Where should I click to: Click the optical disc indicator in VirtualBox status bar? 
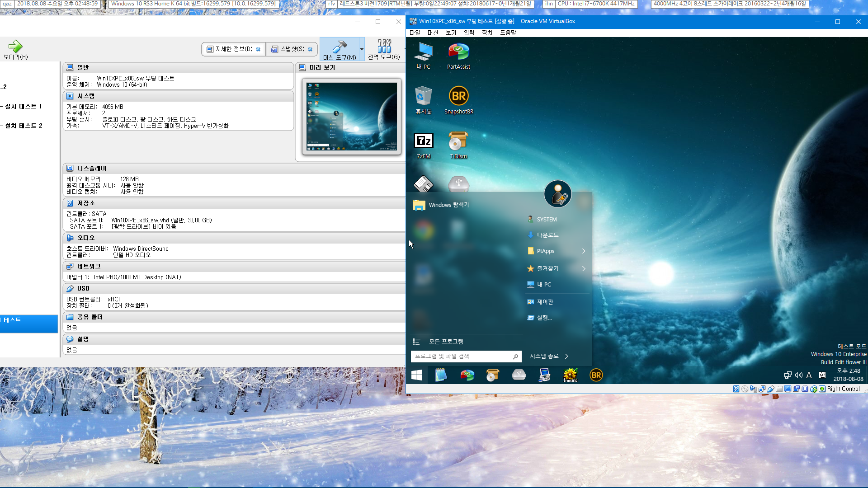[745, 389]
